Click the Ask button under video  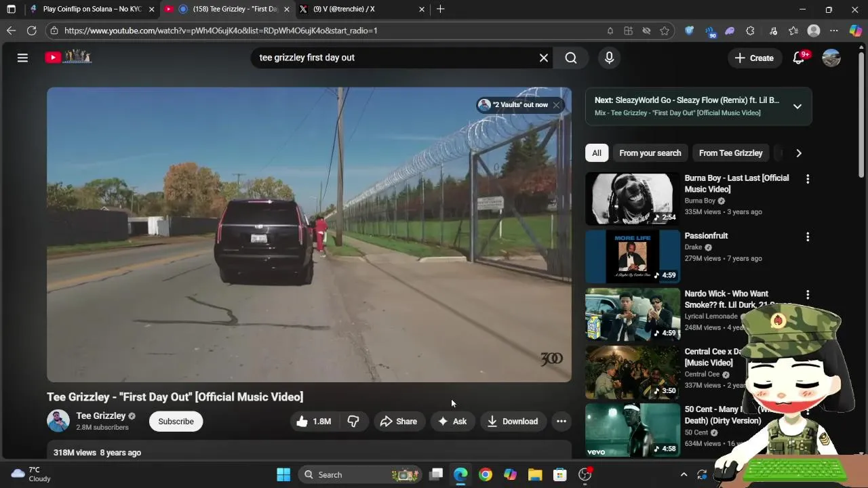(x=452, y=422)
